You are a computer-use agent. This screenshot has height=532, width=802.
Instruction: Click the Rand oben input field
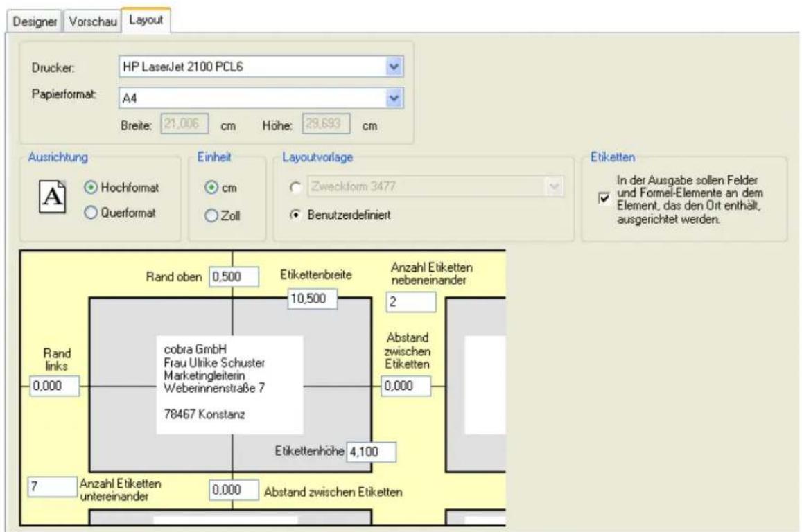coord(234,276)
